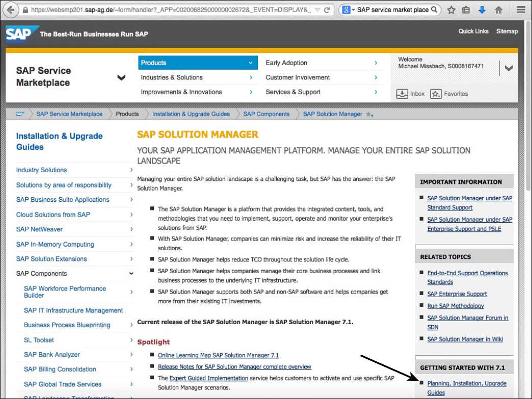
Task: Click Installation & Upgrade Guides breadcrumb
Action: tap(191, 114)
